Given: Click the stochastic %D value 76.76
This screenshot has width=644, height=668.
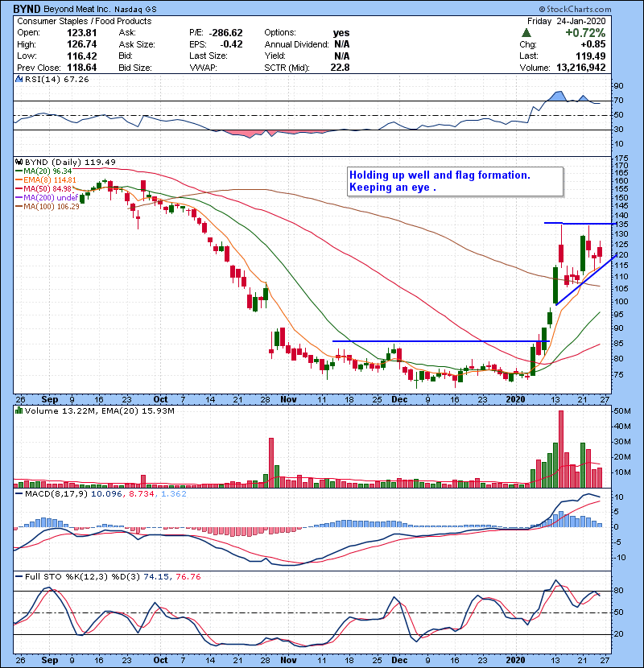Looking at the screenshot, I should tap(188, 576).
